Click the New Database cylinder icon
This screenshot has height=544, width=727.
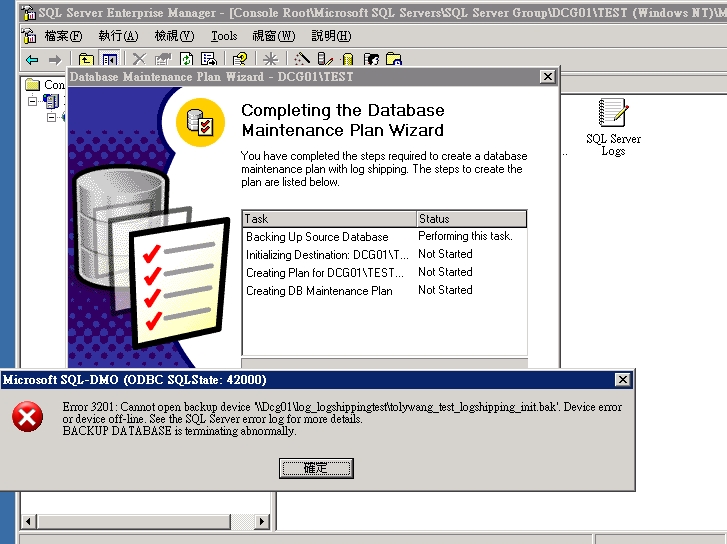click(x=347, y=59)
